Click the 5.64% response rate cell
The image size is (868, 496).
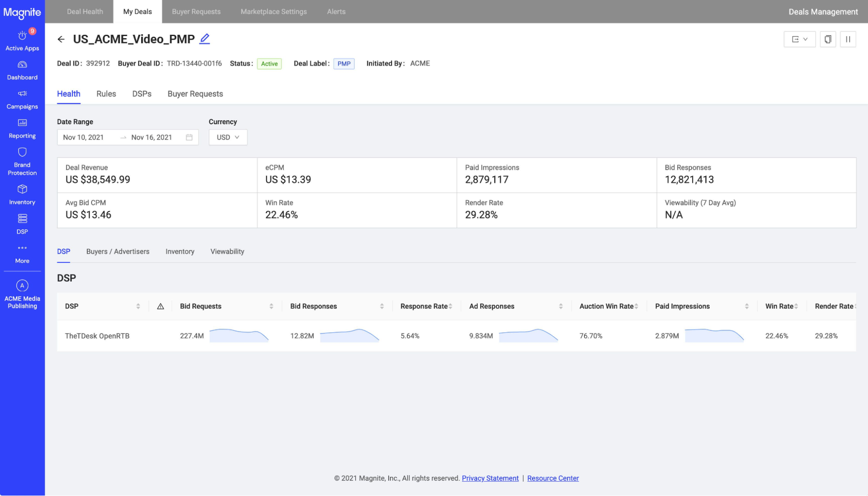point(409,336)
